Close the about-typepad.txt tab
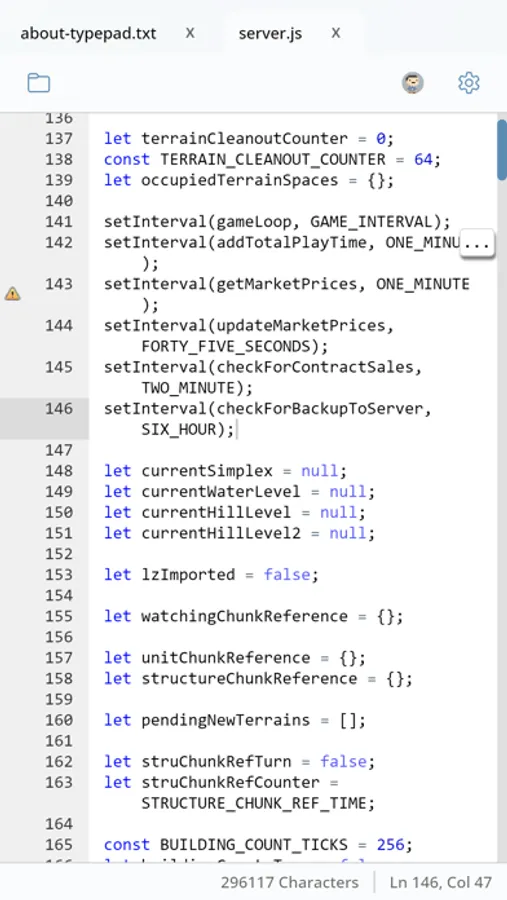The height and width of the screenshot is (900, 507). (x=190, y=33)
